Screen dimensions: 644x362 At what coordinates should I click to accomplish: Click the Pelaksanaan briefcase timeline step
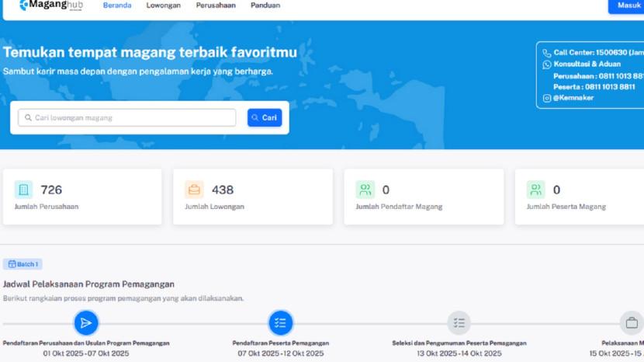tap(632, 323)
